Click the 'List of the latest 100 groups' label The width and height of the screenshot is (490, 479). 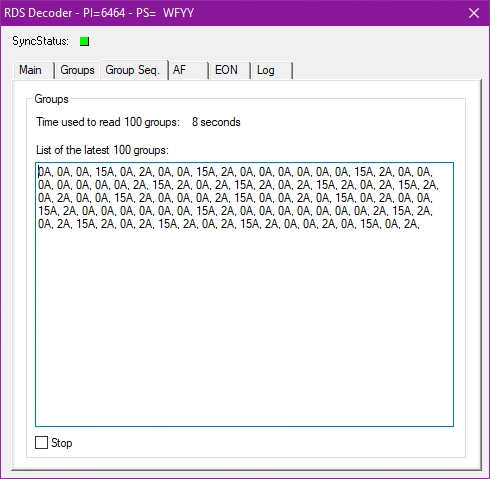click(102, 150)
